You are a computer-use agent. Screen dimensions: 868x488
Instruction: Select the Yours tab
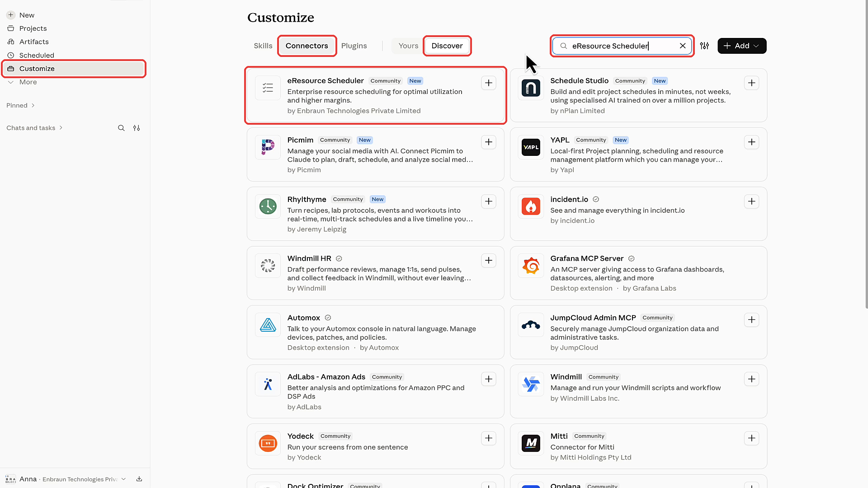click(408, 46)
